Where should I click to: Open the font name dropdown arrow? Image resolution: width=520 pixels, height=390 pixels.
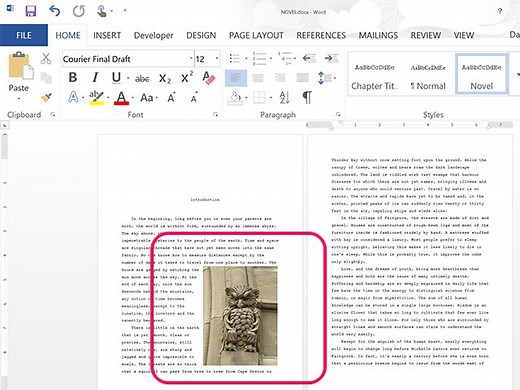pyautogui.click(x=191, y=59)
